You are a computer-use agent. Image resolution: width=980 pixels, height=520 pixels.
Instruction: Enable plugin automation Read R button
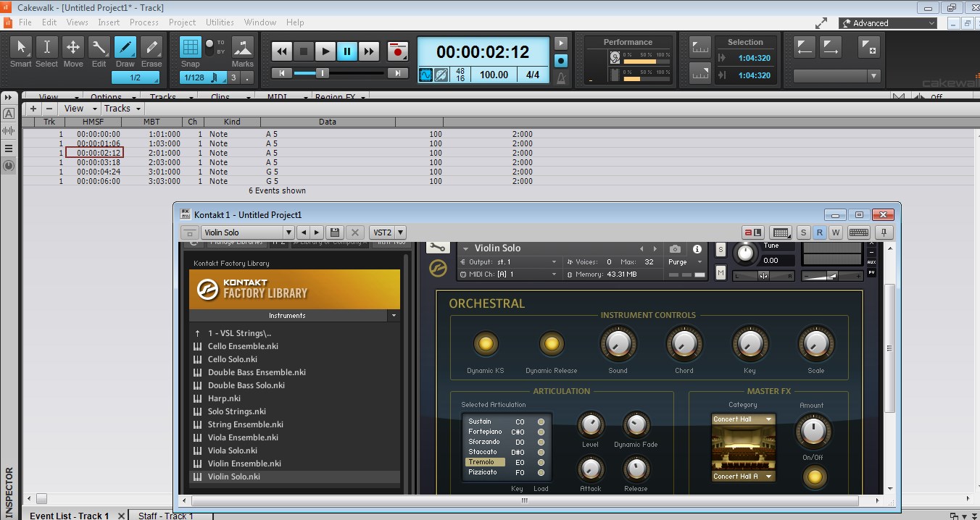point(819,232)
